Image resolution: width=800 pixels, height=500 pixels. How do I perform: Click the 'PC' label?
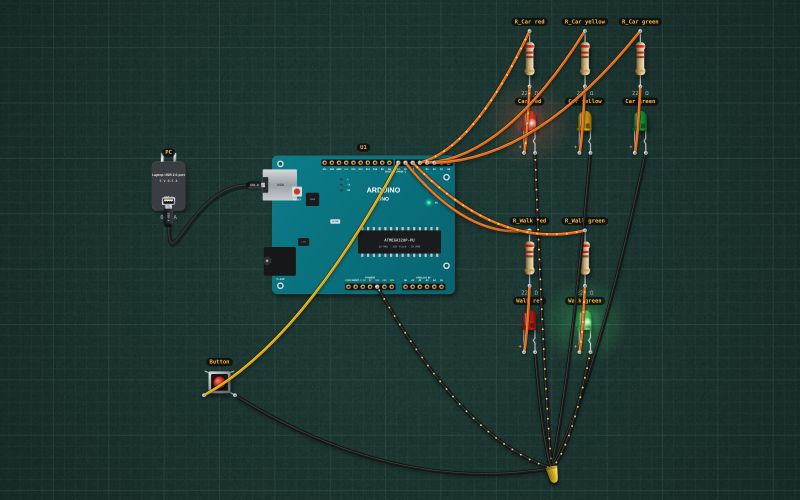coord(168,152)
